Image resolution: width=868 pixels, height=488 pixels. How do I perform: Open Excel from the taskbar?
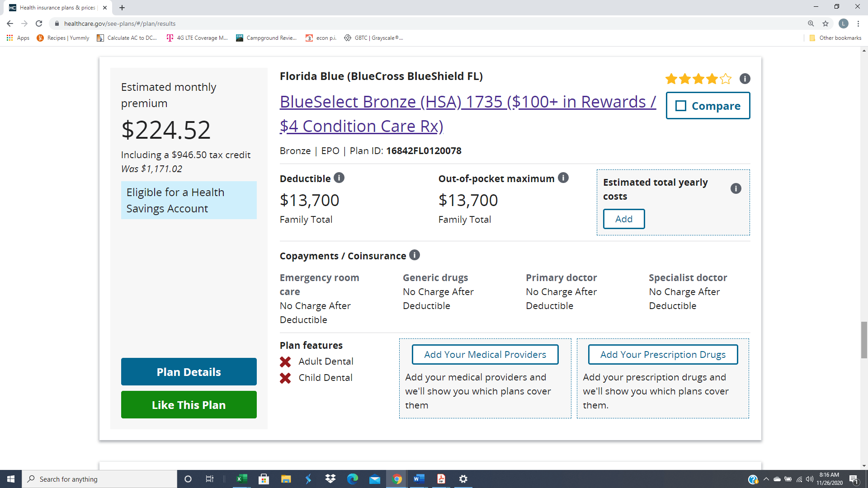pos(242,479)
